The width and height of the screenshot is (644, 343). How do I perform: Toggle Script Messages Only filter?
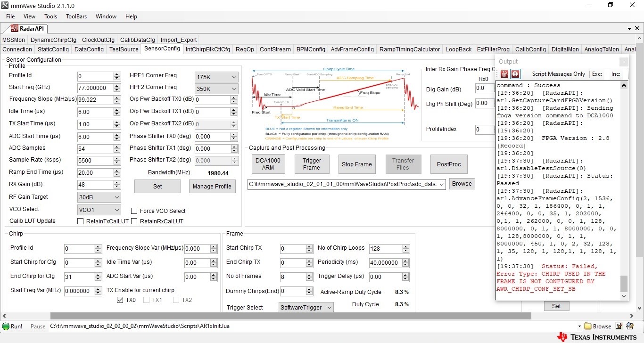[x=559, y=74]
